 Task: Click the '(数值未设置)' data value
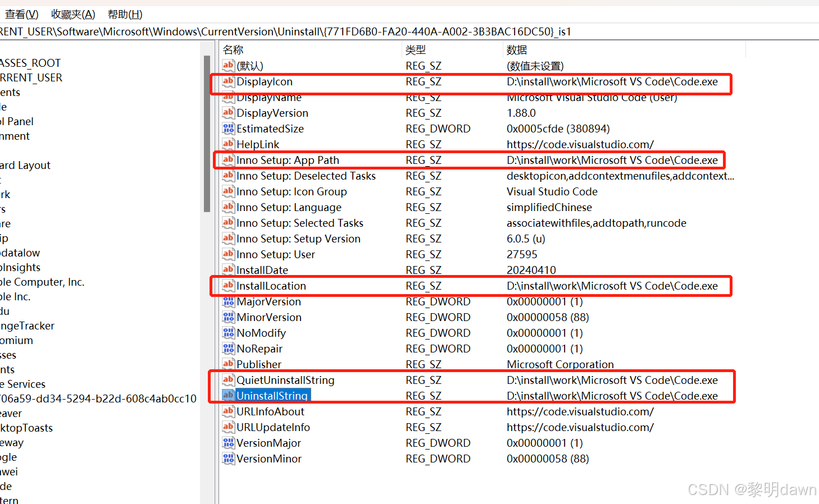tap(535, 66)
